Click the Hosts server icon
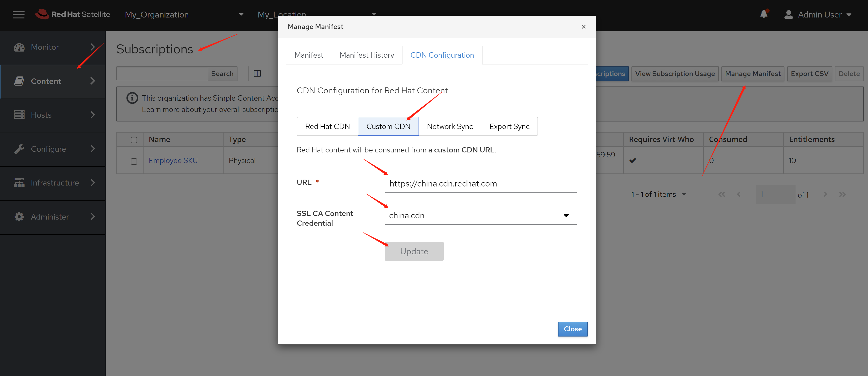Image resolution: width=868 pixels, height=376 pixels. click(19, 115)
